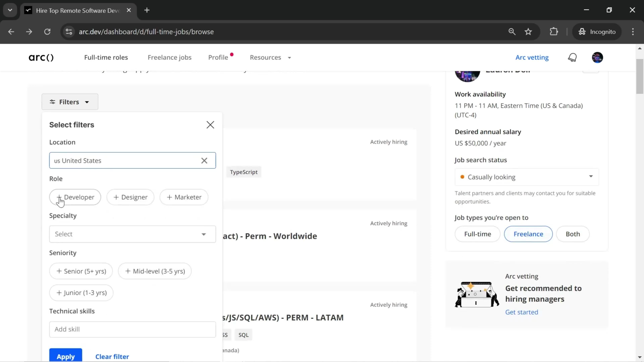This screenshot has width=644, height=362.
Task: Toggle the Developer role filter
Action: click(x=75, y=197)
